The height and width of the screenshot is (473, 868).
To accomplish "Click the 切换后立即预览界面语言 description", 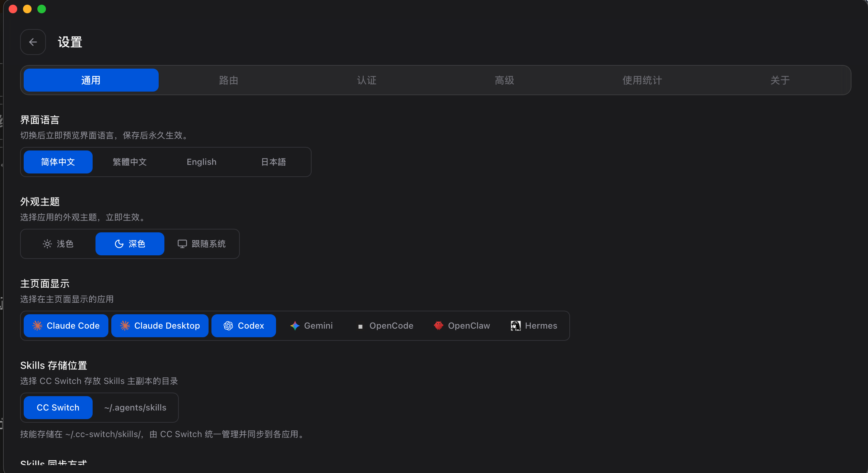I will (x=105, y=135).
